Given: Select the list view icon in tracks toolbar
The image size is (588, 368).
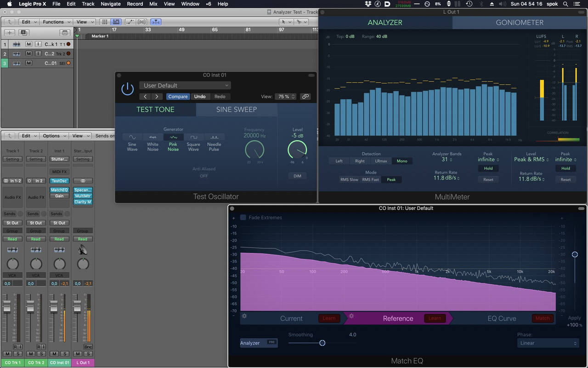Looking at the screenshot, I should [116, 22].
